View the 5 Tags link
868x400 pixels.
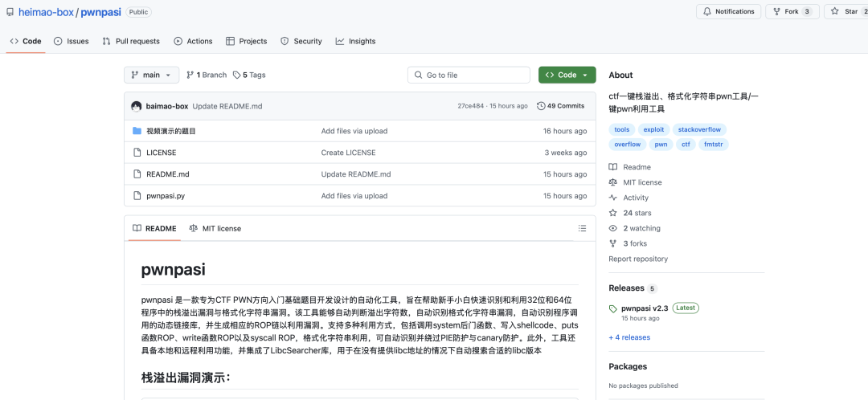tap(249, 75)
